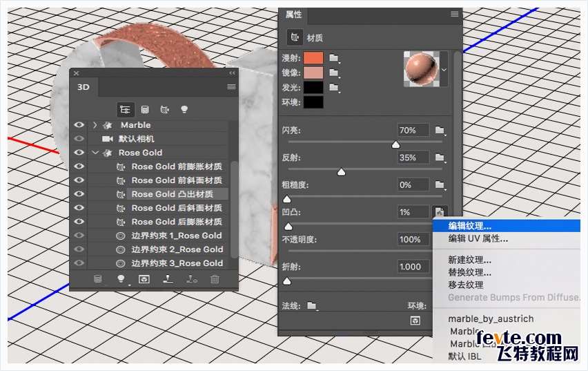This screenshot has height=371, width=588.
Task: Open roughness (粗糙度) texture folder icon
Action: [x=440, y=184]
